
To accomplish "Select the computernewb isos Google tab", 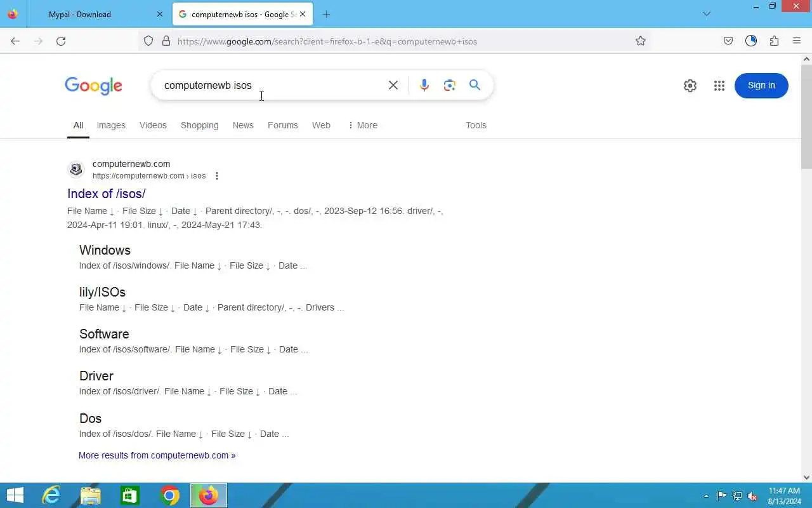I will [242, 14].
